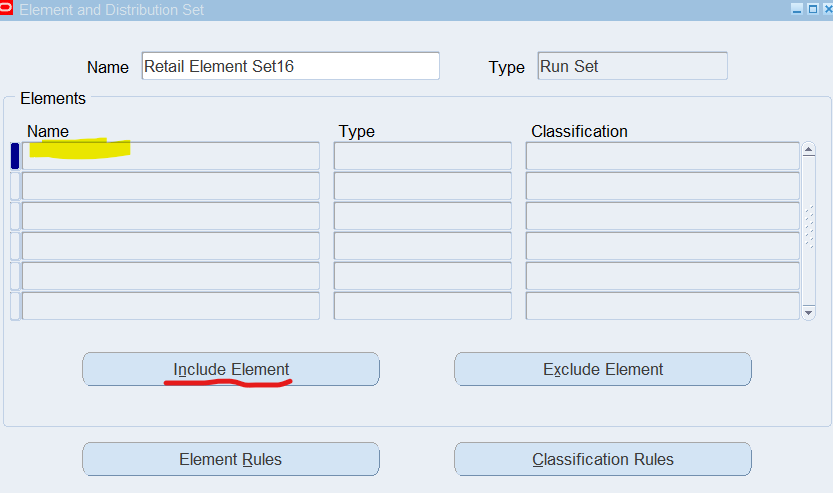Minimize the Element and Distribution Set window
The width and height of the screenshot is (833, 493).
(x=797, y=9)
